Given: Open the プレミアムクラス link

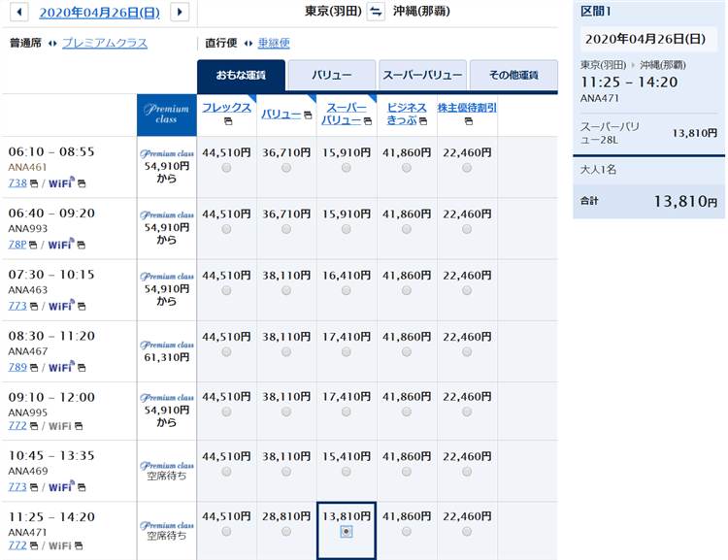Looking at the screenshot, I should point(105,43).
